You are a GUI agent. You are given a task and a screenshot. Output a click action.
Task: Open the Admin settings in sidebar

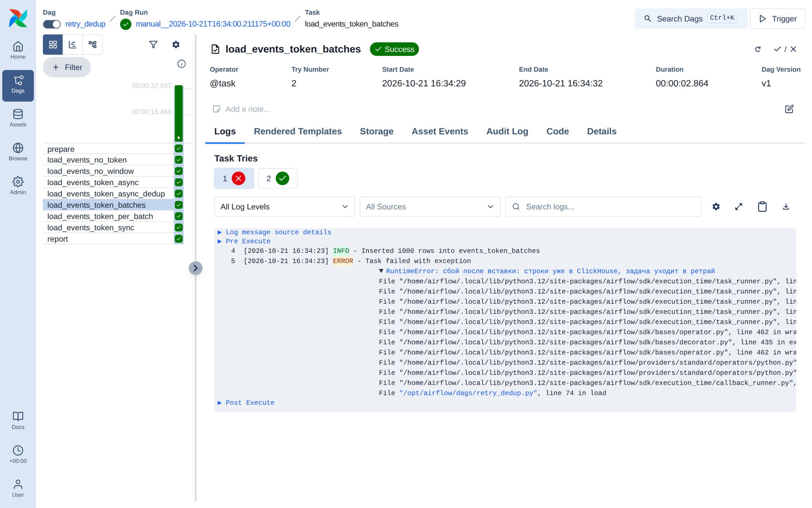[x=18, y=186]
